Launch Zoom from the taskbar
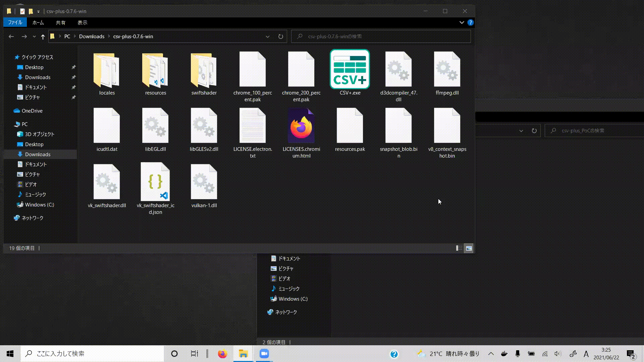The height and width of the screenshot is (362, 644). click(264, 354)
